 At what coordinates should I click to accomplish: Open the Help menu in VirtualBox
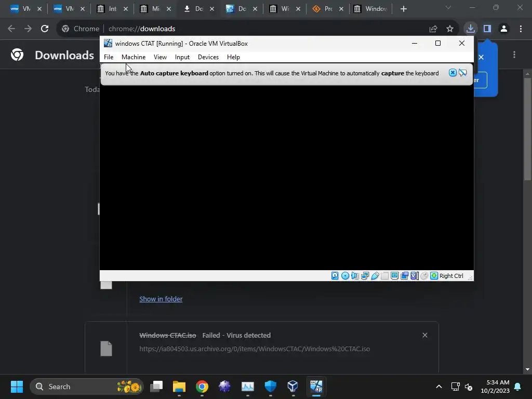tap(233, 57)
